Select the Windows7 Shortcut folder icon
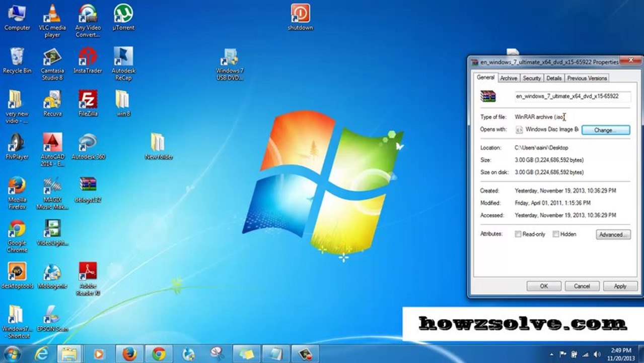 point(17,322)
